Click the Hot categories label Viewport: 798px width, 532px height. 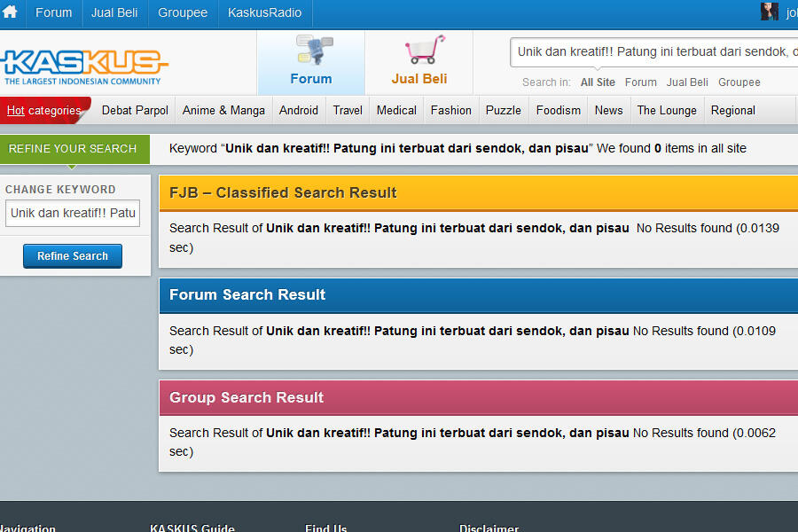click(44, 111)
